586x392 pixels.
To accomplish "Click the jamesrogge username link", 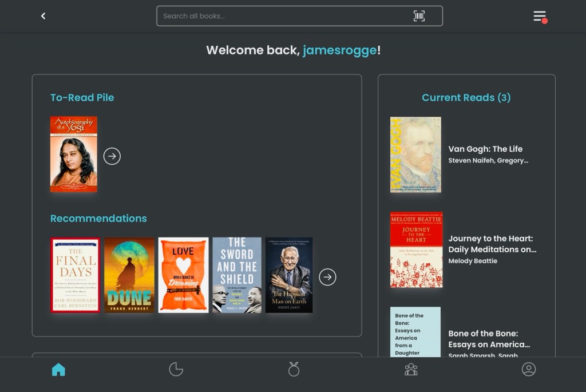I will (x=339, y=50).
